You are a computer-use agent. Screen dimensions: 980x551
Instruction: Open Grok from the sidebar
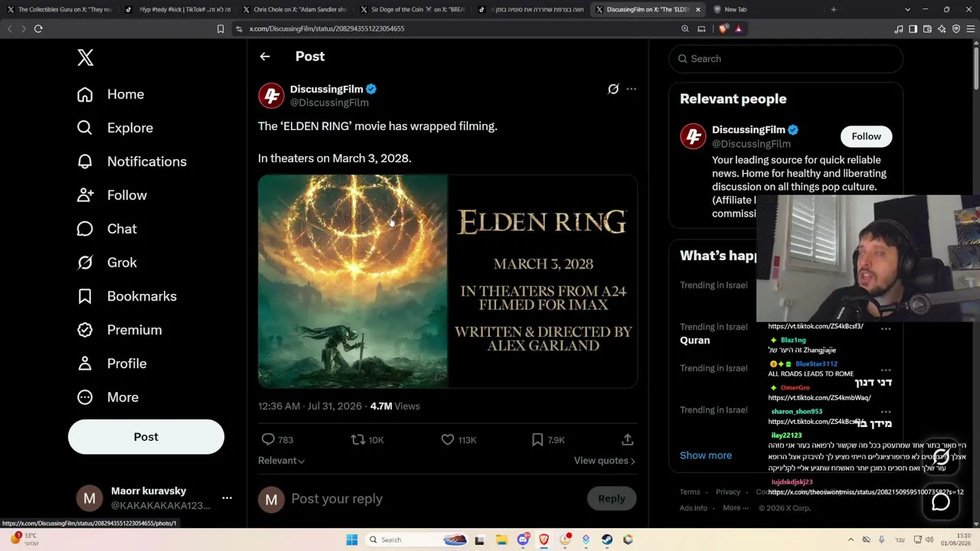pos(106,262)
